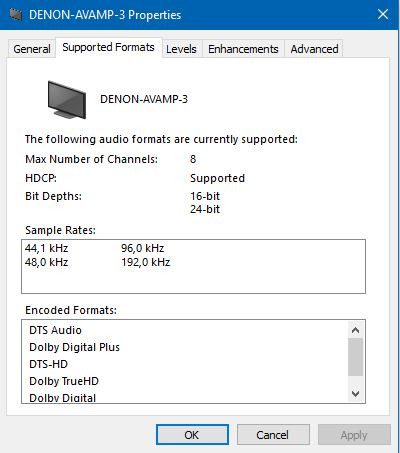Screen dimensions: 400x453
Task: Select DTS Audio in Encoded Formats list
Action: click(x=55, y=330)
